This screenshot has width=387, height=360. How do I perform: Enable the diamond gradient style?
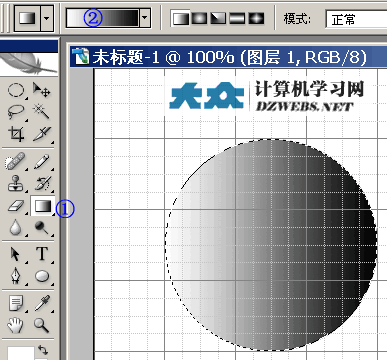point(256,19)
